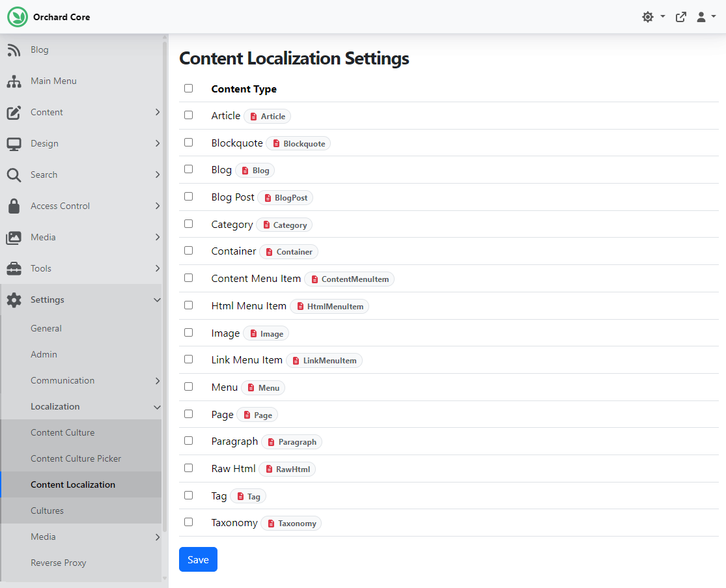Click the red document icon in Image badge

tap(253, 333)
